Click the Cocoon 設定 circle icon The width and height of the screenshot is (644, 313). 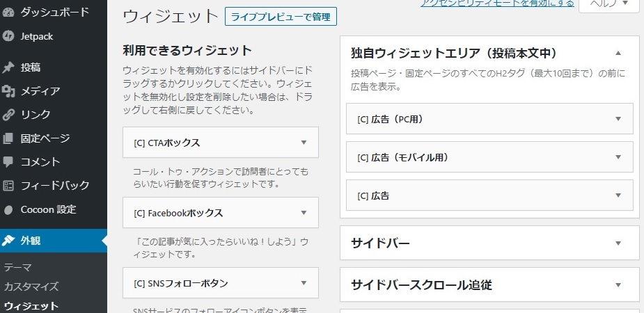(x=9, y=209)
